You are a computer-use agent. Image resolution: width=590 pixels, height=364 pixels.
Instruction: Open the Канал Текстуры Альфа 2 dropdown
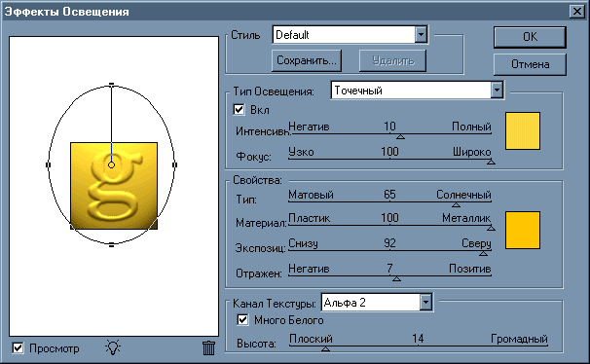pos(425,303)
